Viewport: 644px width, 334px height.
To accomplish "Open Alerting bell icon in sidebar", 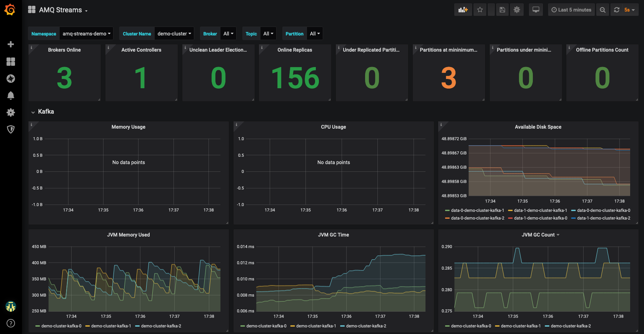I will (x=11, y=96).
